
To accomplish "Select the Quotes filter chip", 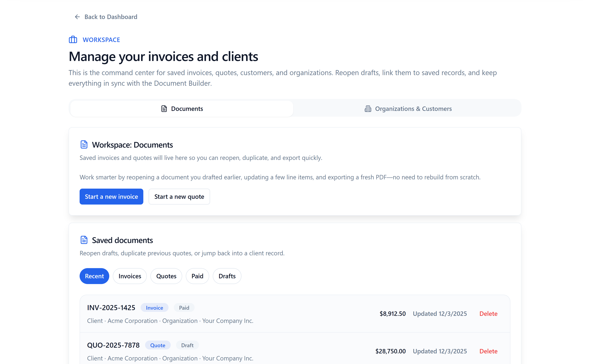I will pos(166,276).
